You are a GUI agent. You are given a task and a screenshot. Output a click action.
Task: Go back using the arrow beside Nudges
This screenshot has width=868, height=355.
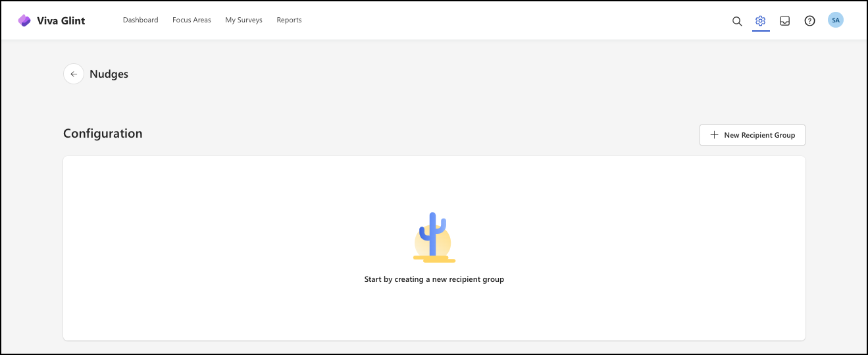pos(74,74)
